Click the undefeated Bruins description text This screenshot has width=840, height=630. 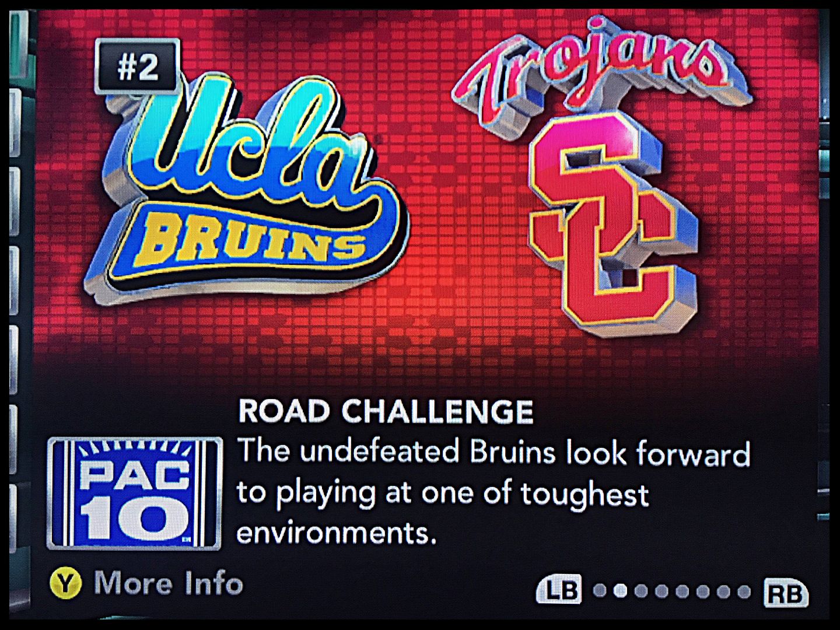click(494, 491)
